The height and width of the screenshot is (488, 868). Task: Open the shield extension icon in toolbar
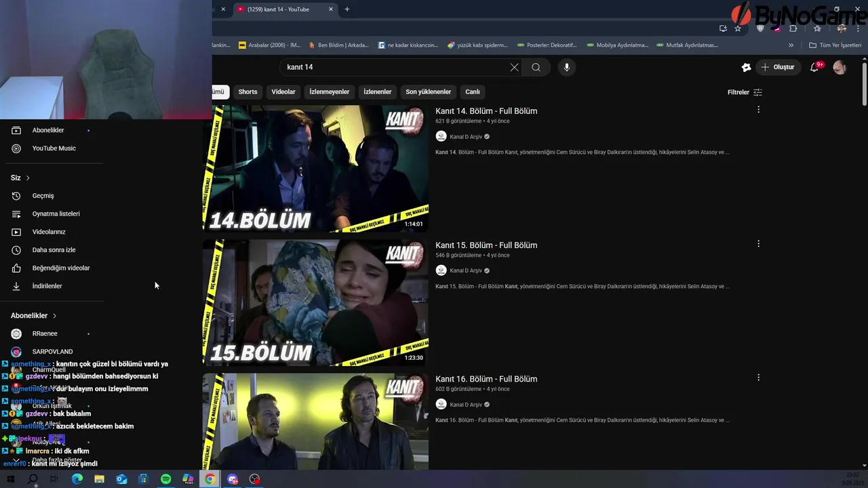point(760,28)
